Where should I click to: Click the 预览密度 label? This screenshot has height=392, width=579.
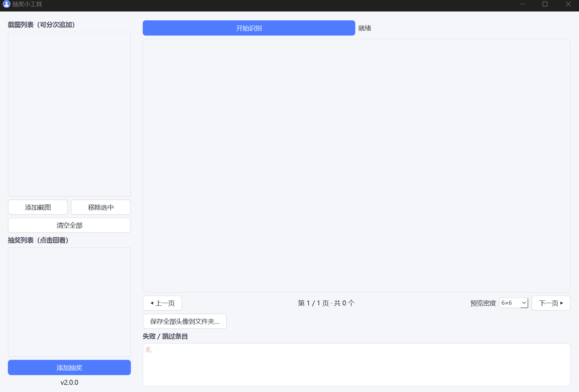pos(483,303)
